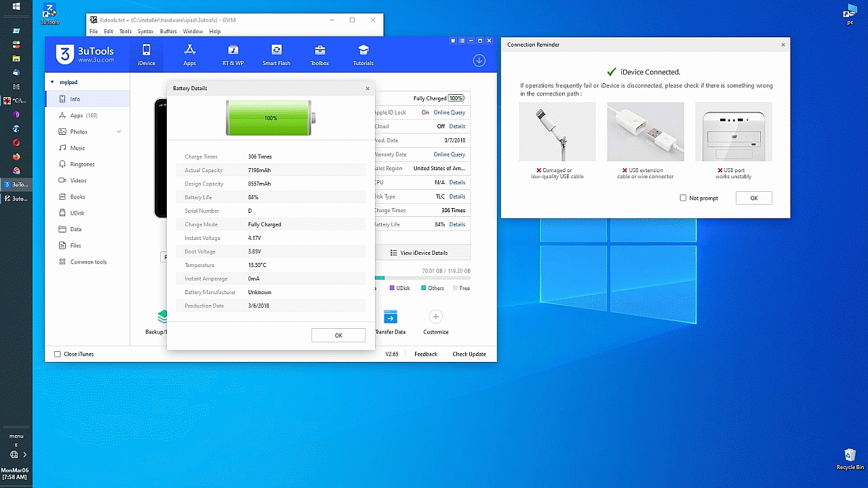Image resolution: width=868 pixels, height=488 pixels.
Task: Open Help menu in GVIM window
Action: click(215, 31)
